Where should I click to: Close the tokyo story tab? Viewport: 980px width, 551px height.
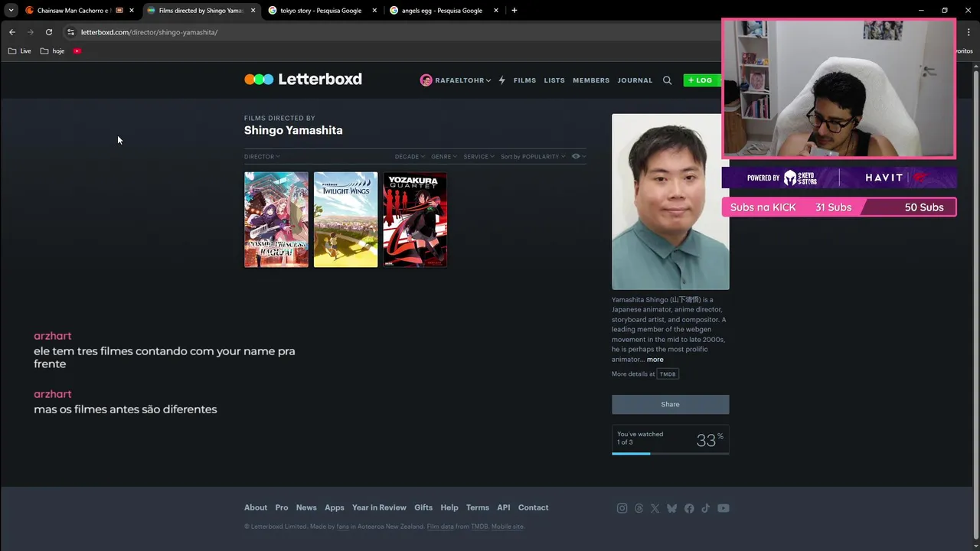point(374,11)
